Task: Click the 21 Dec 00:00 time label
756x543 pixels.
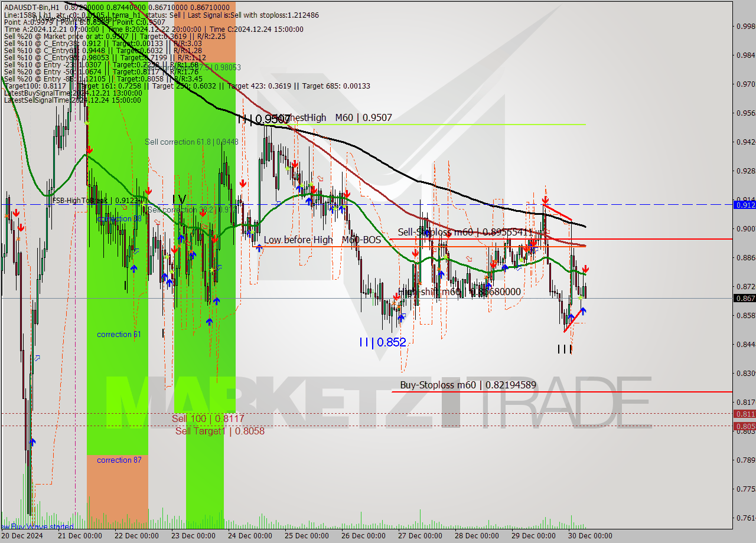Action: pyautogui.click(x=80, y=536)
